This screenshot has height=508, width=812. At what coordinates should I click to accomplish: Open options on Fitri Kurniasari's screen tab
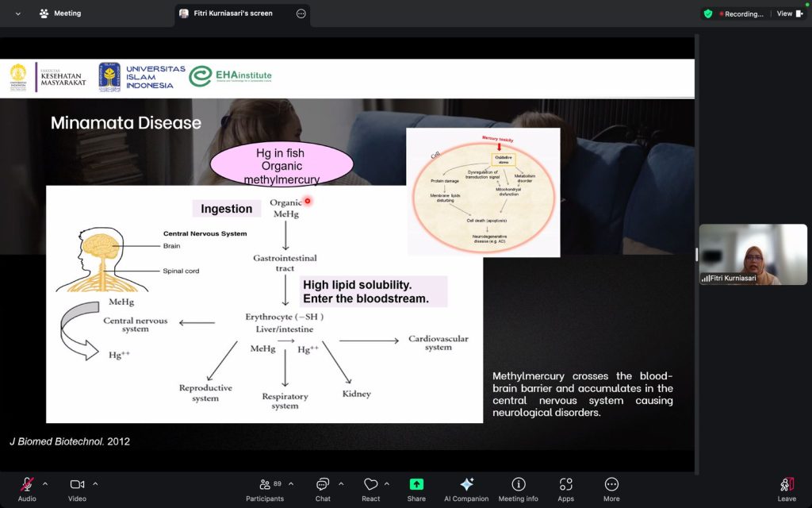tap(301, 13)
